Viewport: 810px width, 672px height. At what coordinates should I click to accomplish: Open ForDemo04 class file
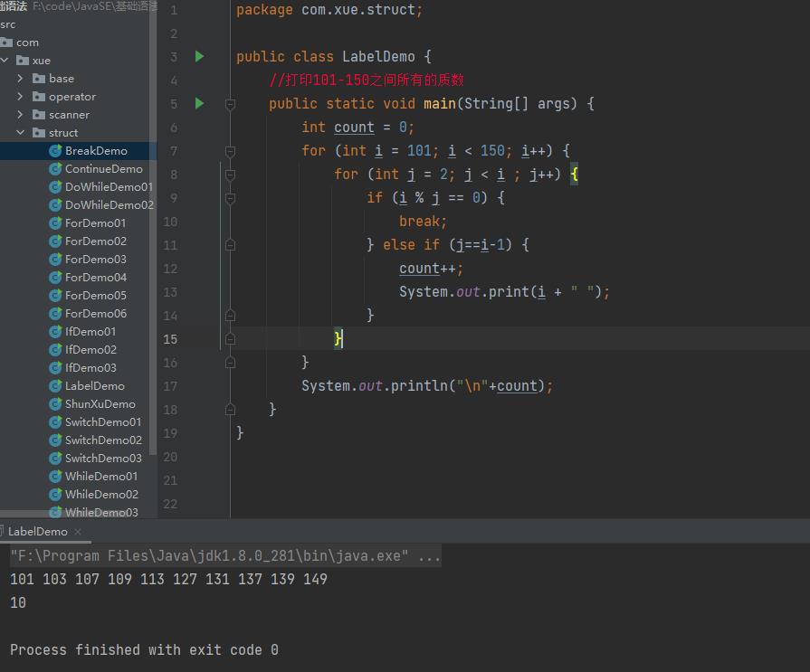pos(96,277)
